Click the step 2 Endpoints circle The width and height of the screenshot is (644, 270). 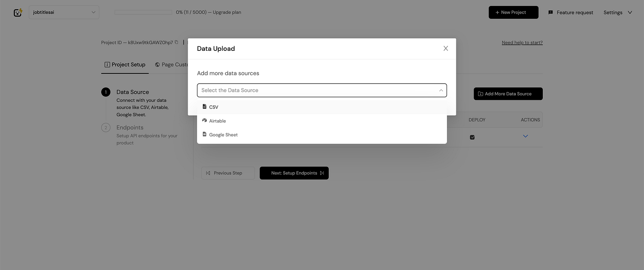pyautogui.click(x=106, y=128)
